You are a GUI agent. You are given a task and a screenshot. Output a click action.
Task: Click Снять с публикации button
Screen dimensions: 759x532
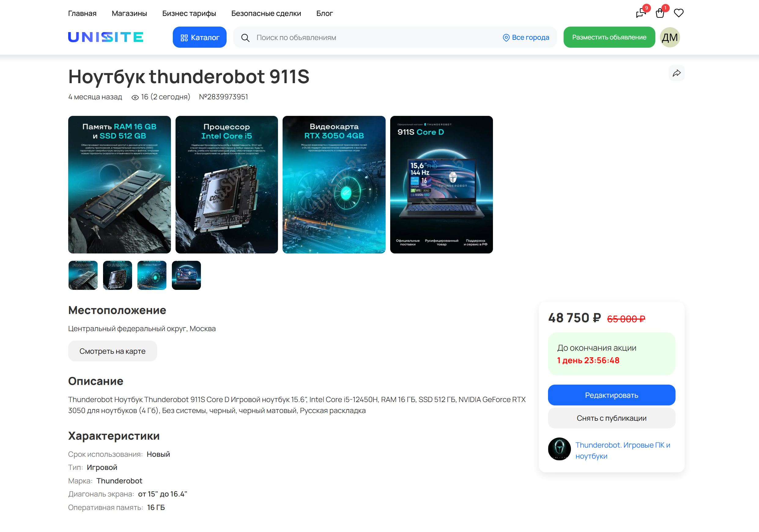(612, 418)
